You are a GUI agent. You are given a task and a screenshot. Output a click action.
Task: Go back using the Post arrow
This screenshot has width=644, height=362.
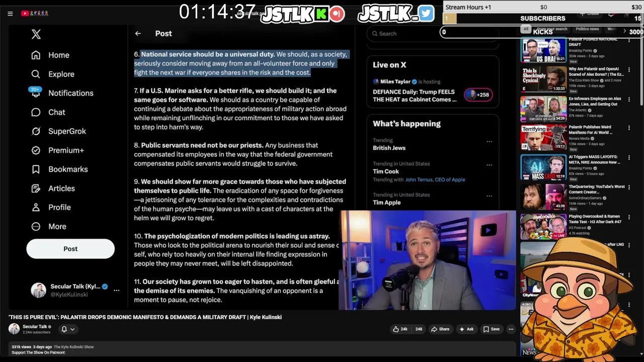[138, 34]
